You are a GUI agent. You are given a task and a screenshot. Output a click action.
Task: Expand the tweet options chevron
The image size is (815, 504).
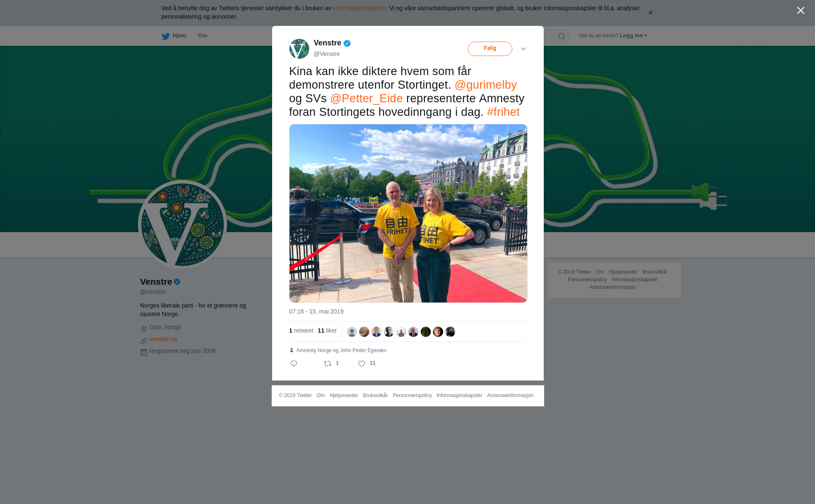(523, 49)
